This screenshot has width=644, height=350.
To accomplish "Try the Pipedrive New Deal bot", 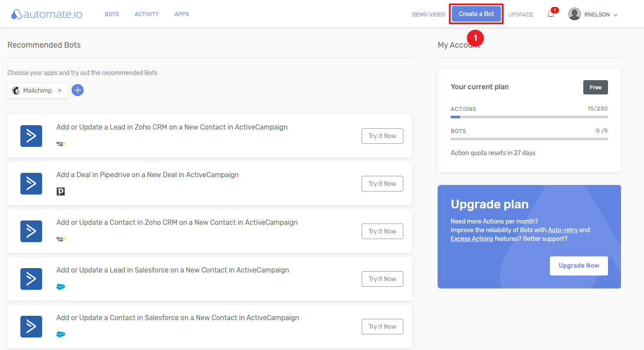I will click(x=382, y=184).
